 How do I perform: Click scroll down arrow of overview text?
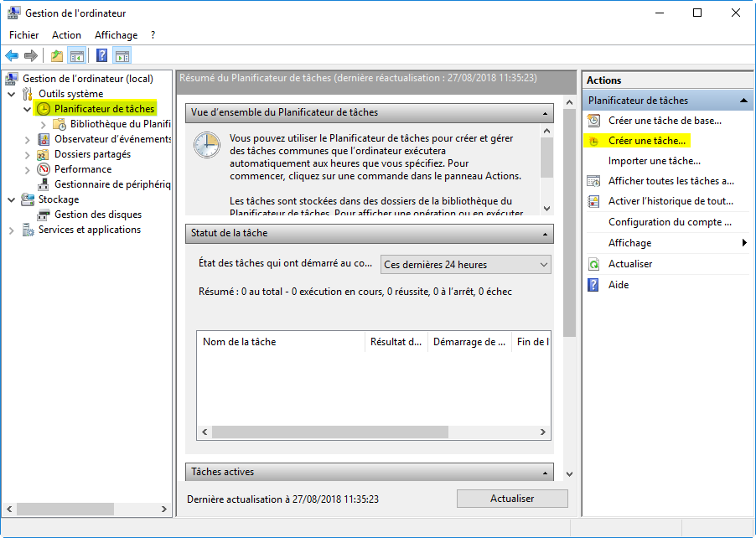[546, 209]
